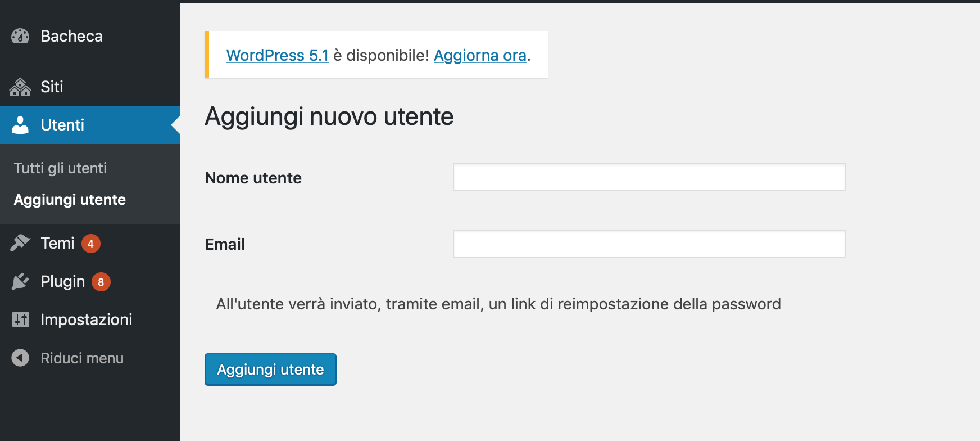Click the Riduci menu arrow icon
This screenshot has height=441, width=980.
click(x=20, y=358)
